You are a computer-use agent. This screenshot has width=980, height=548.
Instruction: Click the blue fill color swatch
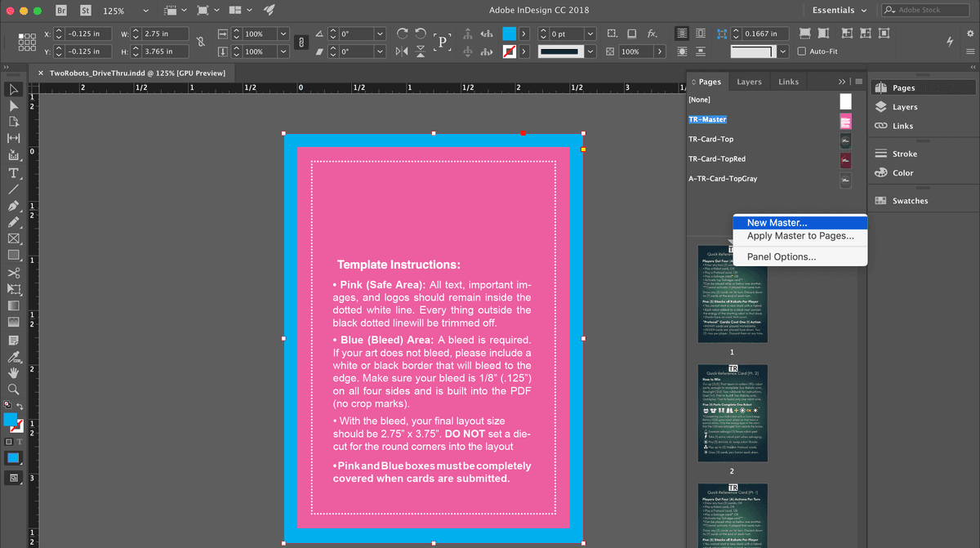(x=509, y=33)
